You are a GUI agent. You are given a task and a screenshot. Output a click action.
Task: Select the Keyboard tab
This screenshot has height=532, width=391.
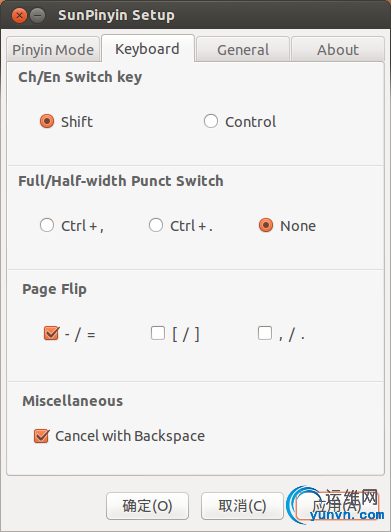[148, 49]
